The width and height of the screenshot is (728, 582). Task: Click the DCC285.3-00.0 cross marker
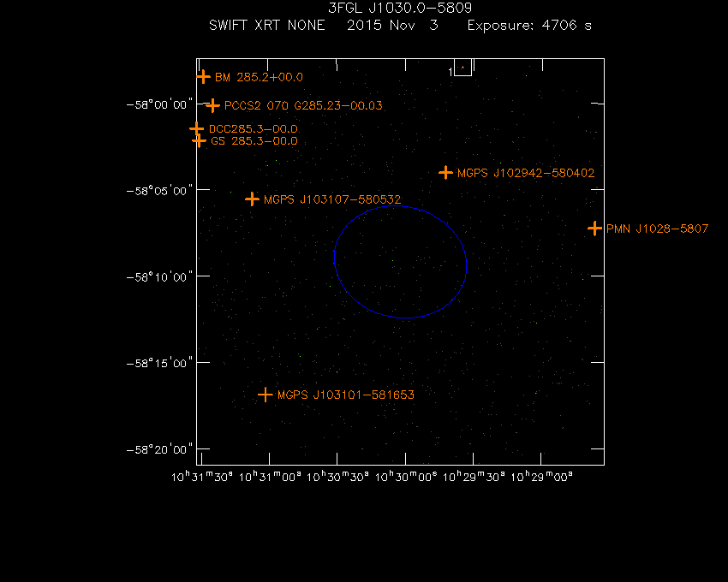pos(197,128)
